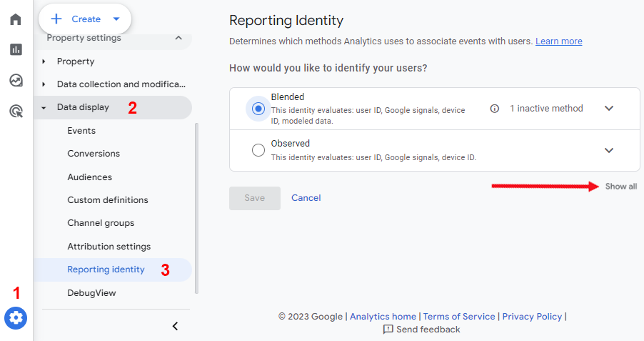Select the Blended identity radio button
This screenshot has height=341, width=644.
[x=258, y=109]
